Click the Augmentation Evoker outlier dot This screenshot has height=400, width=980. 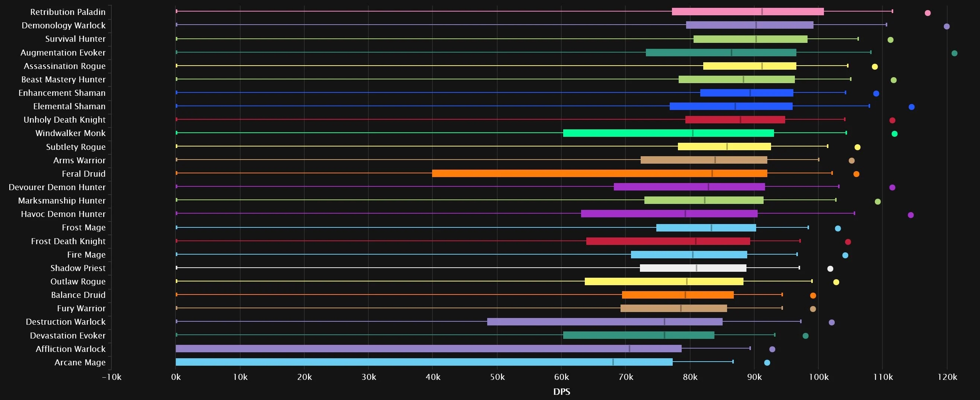pos(954,53)
